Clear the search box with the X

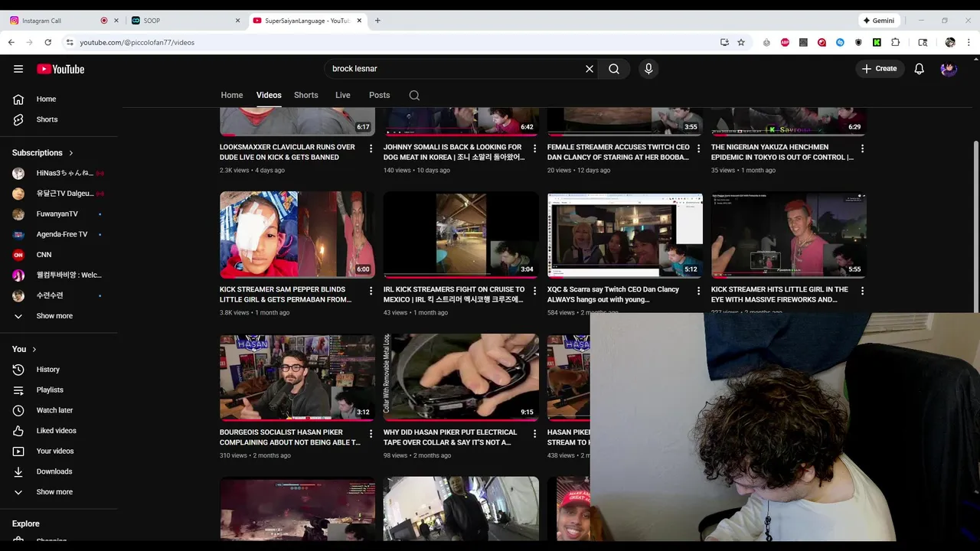coord(590,69)
